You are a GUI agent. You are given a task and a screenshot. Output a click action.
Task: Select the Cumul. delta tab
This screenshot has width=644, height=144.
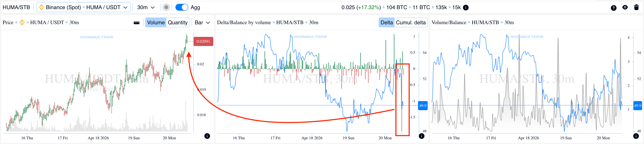click(x=411, y=23)
